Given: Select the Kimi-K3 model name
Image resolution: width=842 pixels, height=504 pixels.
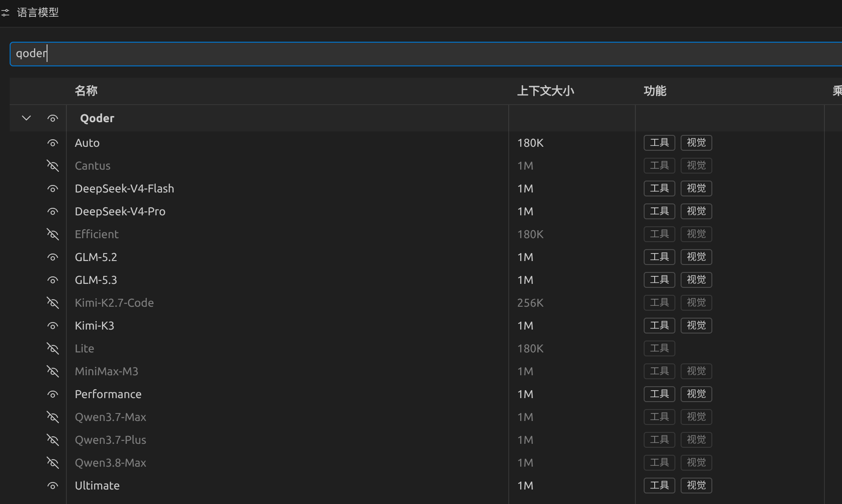Looking at the screenshot, I should point(95,326).
